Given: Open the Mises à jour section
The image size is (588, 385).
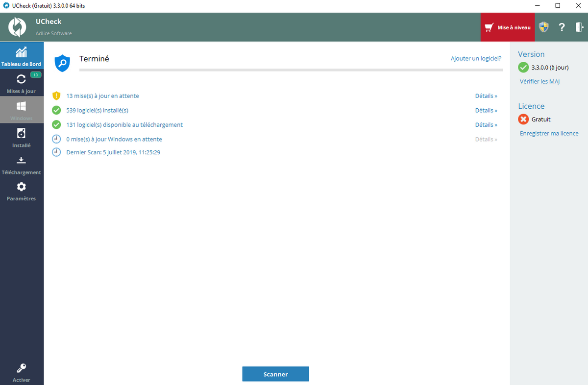Looking at the screenshot, I should 22,82.
